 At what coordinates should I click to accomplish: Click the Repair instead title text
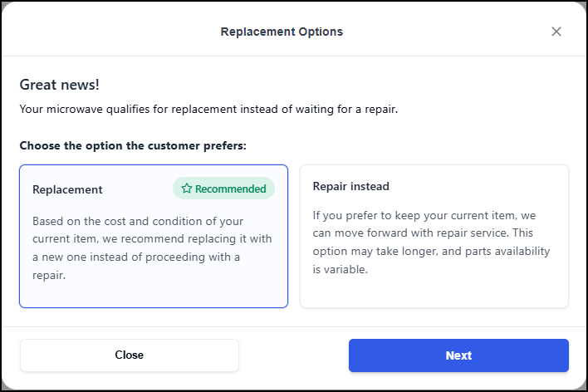350,186
